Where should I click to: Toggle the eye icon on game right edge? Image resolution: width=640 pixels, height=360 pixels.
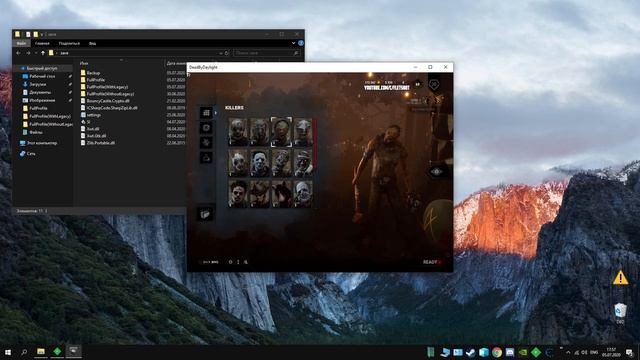point(436,172)
